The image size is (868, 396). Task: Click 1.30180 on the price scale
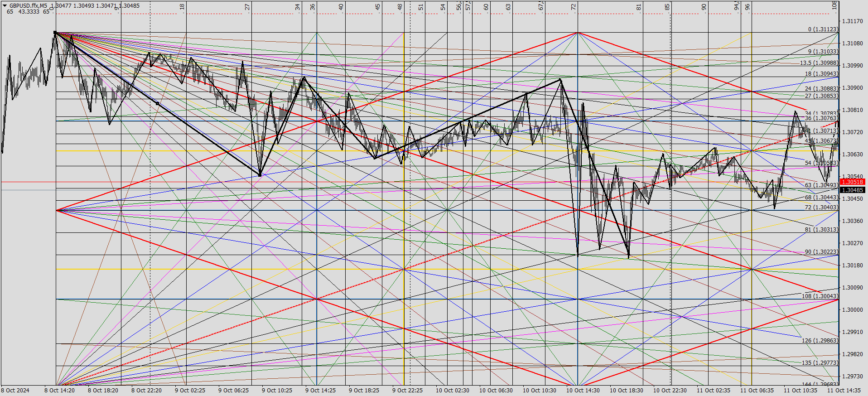click(x=852, y=266)
